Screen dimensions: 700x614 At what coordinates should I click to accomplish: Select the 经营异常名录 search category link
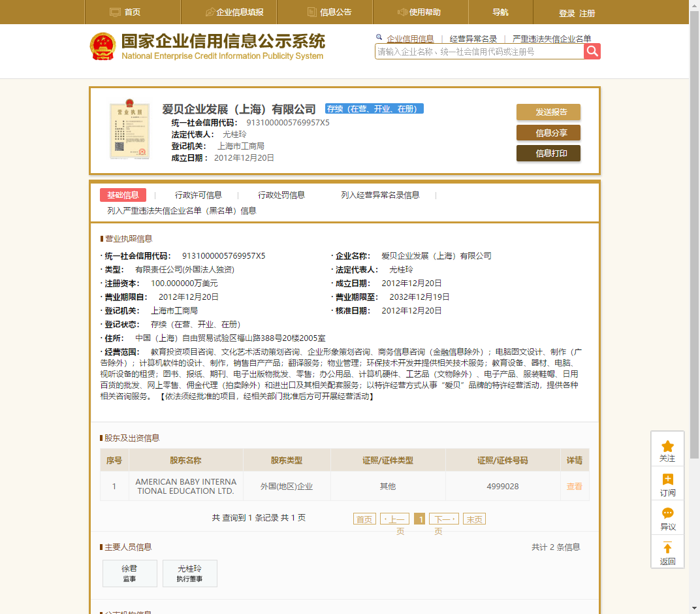[x=473, y=39]
